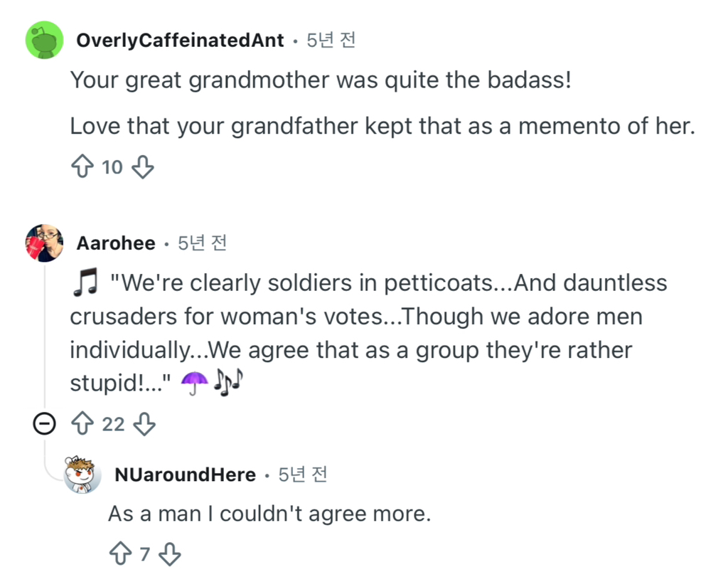Collapse Aarohee's comment thread
The image size is (728, 572).
[x=44, y=425]
